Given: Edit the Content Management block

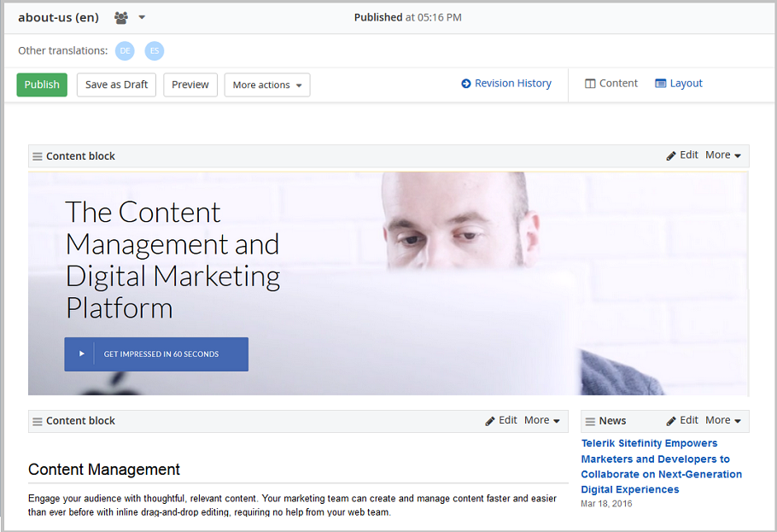Looking at the screenshot, I should click(x=501, y=420).
